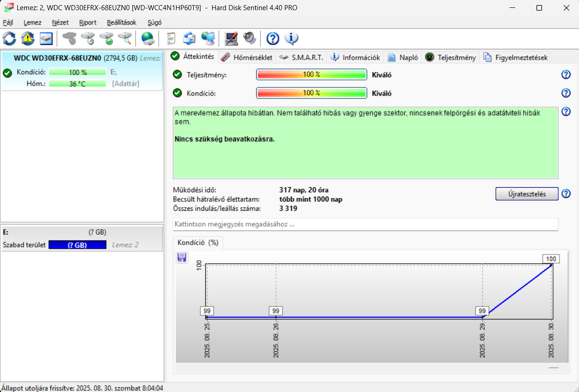This screenshot has height=392, width=579.
Task: Open the Fájl menu
Action: (x=8, y=23)
